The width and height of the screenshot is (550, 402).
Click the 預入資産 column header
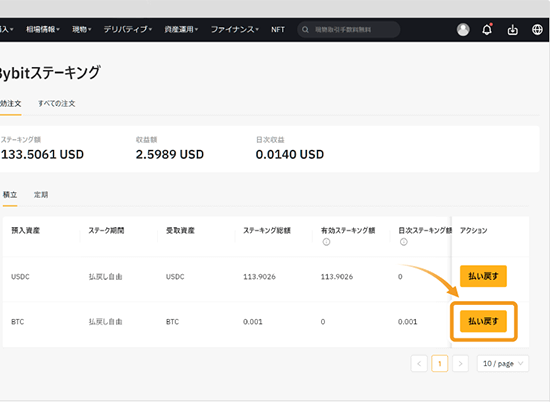(26, 230)
